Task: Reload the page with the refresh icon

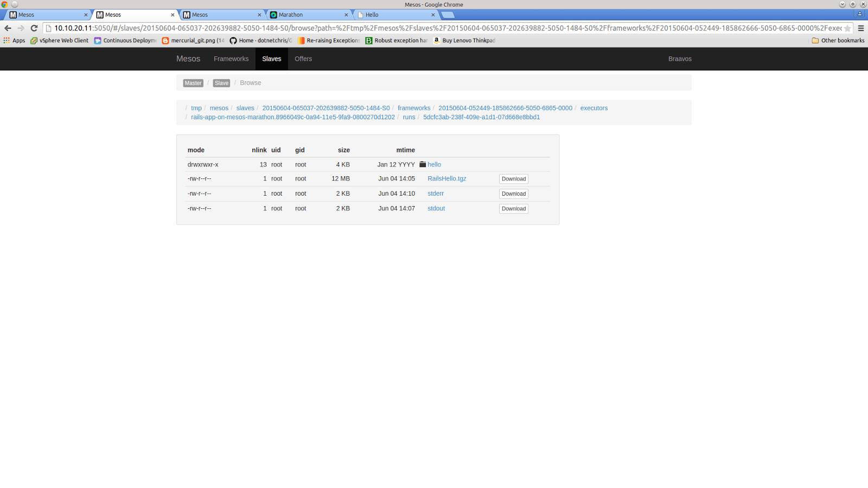Action: 34,28
